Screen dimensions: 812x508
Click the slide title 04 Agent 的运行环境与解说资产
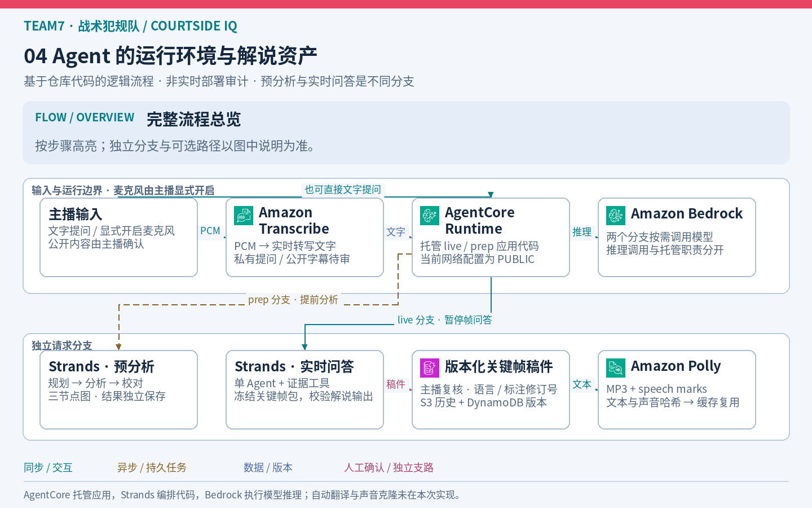tap(170, 56)
